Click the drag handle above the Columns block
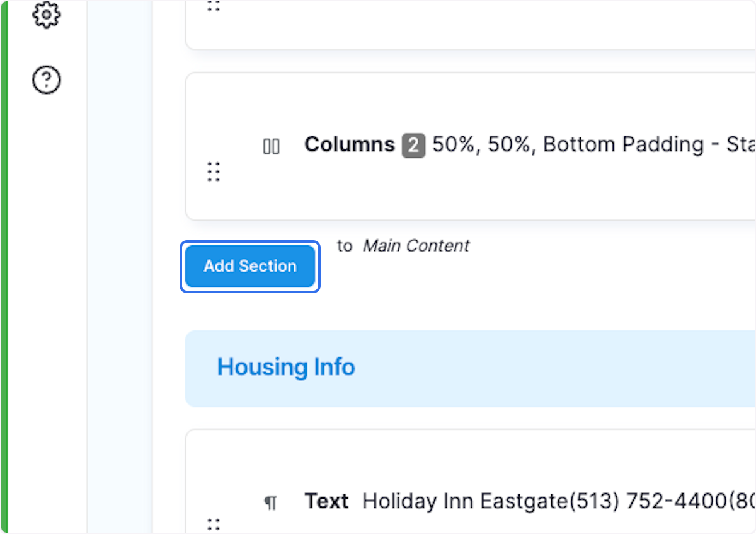 click(213, 6)
